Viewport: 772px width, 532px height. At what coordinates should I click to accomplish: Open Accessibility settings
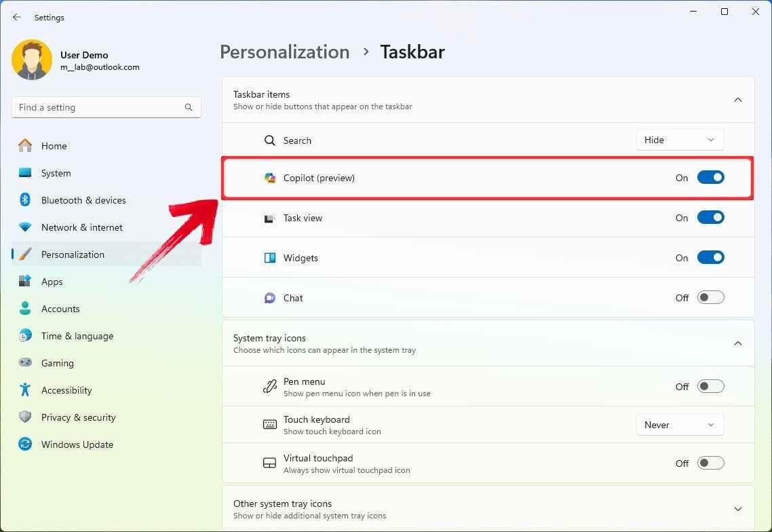(x=66, y=390)
